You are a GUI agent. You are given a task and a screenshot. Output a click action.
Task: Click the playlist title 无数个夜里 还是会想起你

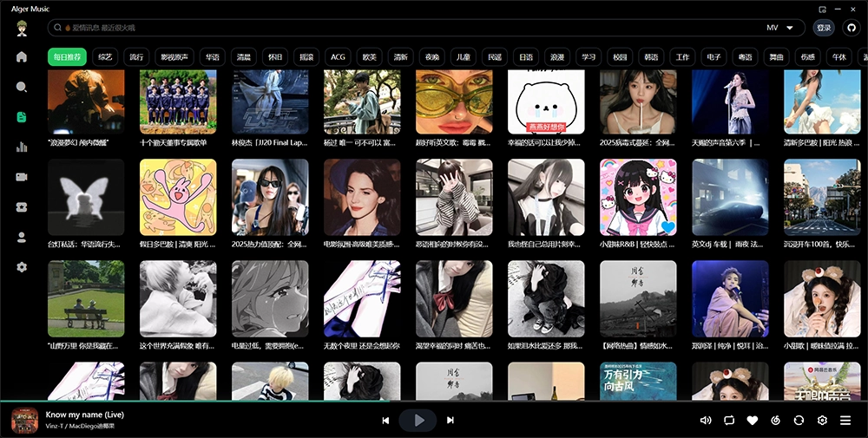[x=361, y=346]
